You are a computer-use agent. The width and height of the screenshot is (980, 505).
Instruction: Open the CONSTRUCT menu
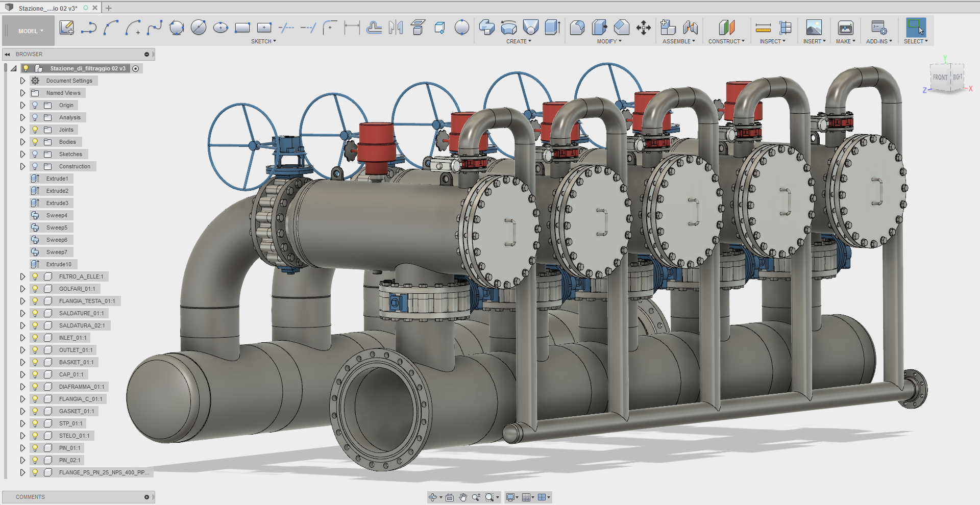click(726, 41)
